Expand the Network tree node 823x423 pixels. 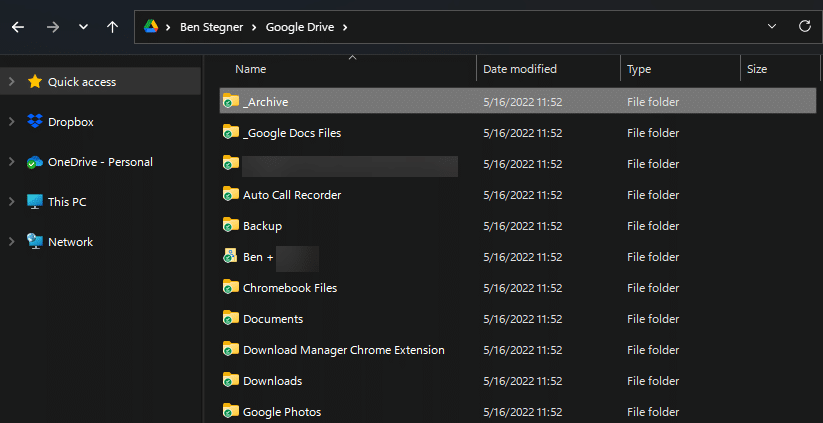[x=12, y=241]
